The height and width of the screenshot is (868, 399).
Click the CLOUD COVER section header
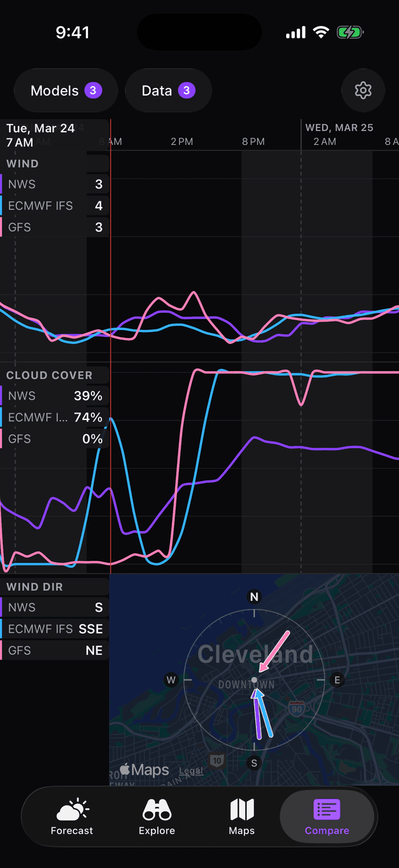point(49,375)
